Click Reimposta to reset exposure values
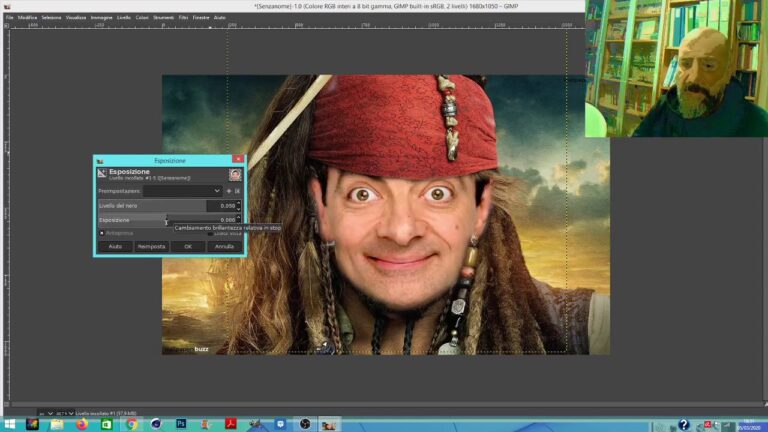Screen dimensions: 768x432 tap(151, 247)
